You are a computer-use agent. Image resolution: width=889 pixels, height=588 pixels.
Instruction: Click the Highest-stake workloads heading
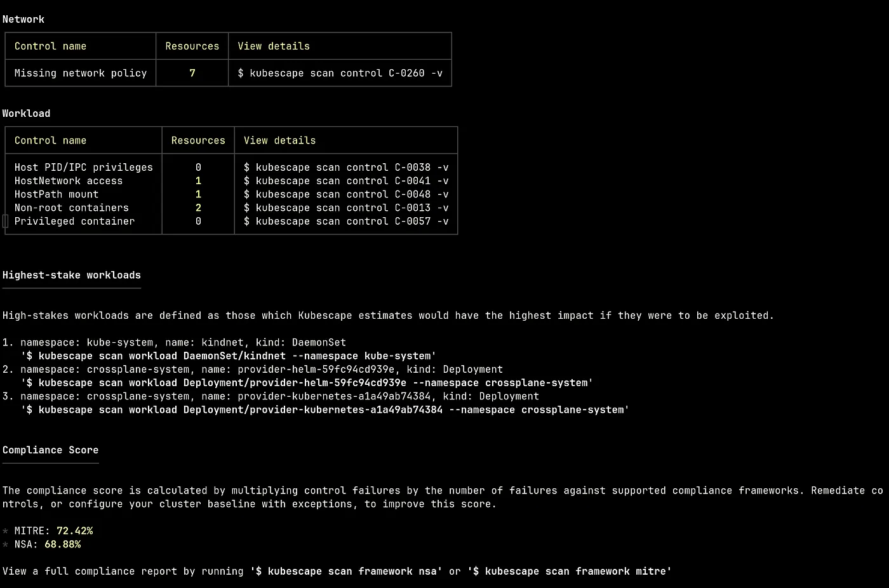(x=71, y=275)
